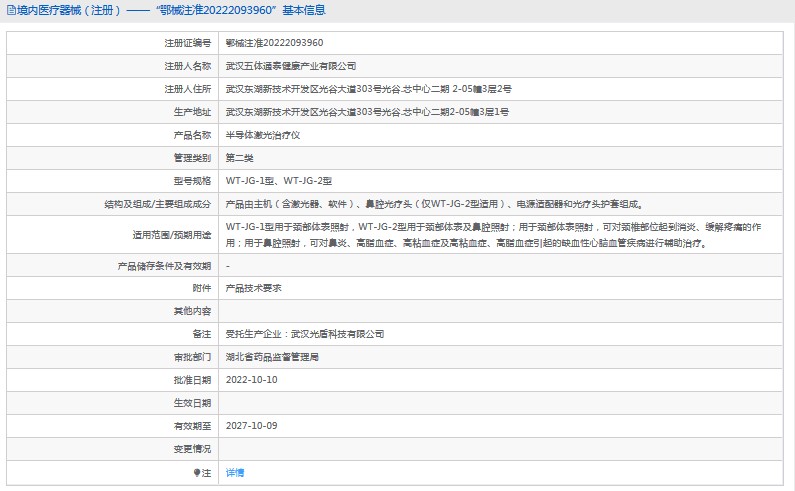Click the 附件 row label
795x491 pixels.
click(202, 288)
